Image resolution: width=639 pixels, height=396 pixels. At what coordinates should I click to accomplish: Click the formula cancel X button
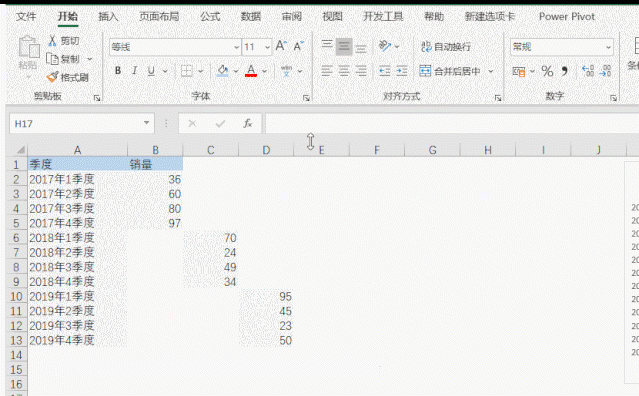coord(192,123)
